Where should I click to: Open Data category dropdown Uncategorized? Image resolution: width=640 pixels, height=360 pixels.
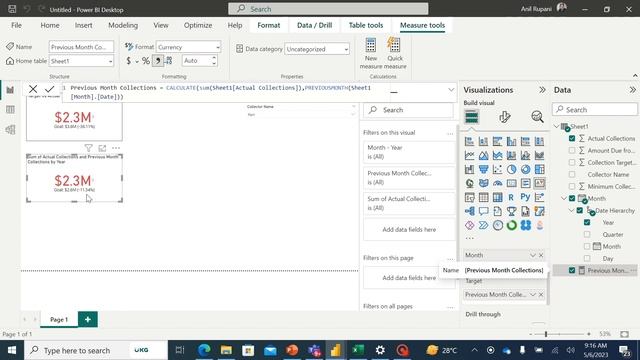coord(317,49)
